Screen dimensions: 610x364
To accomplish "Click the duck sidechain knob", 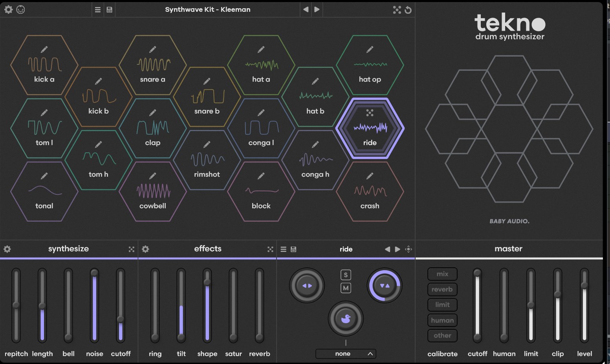I will click(346, 319).
